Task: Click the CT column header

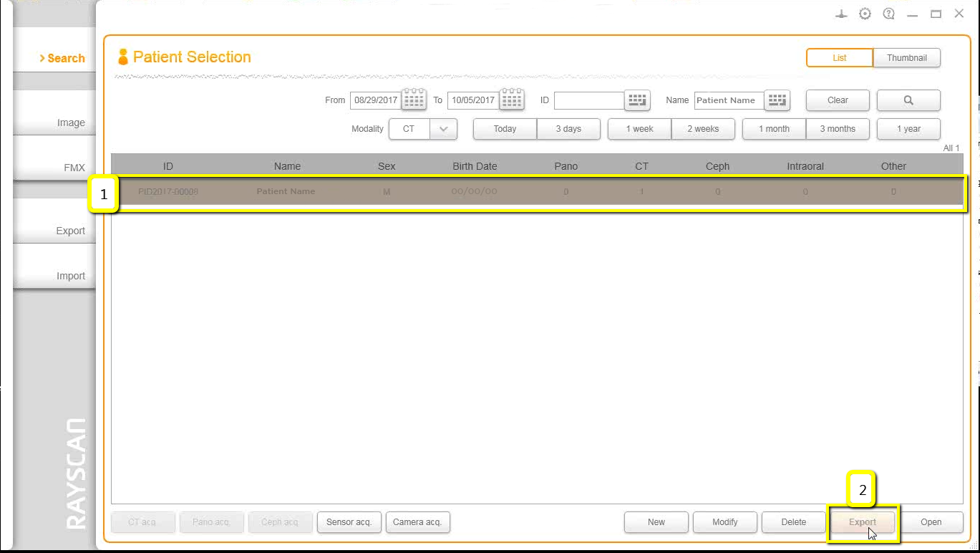Action: click(x=641, y=166)
